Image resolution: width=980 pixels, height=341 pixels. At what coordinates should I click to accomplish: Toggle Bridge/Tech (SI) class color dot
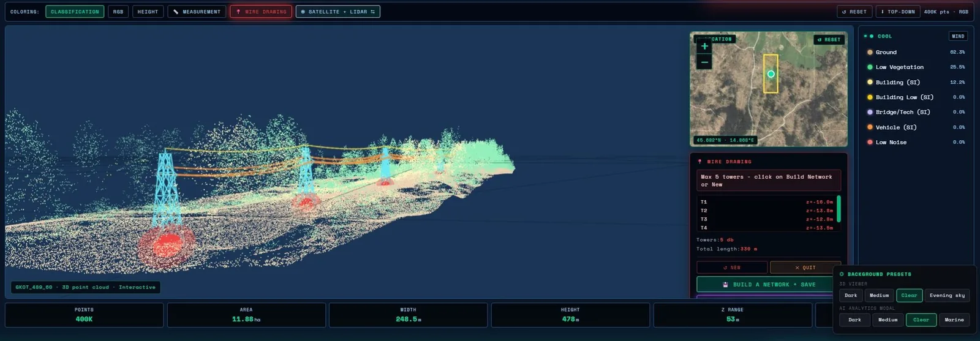(x=870, y=112)
